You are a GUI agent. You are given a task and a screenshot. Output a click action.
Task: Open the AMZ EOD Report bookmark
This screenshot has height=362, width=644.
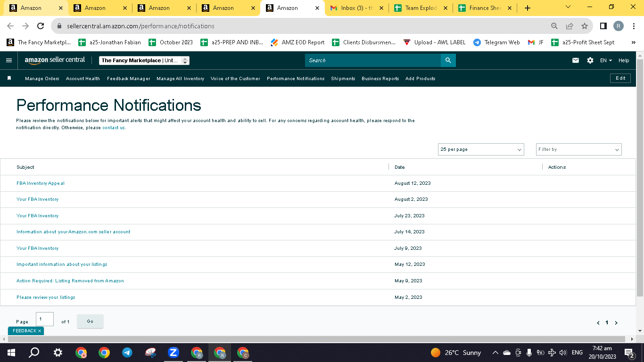coord(297,42)
